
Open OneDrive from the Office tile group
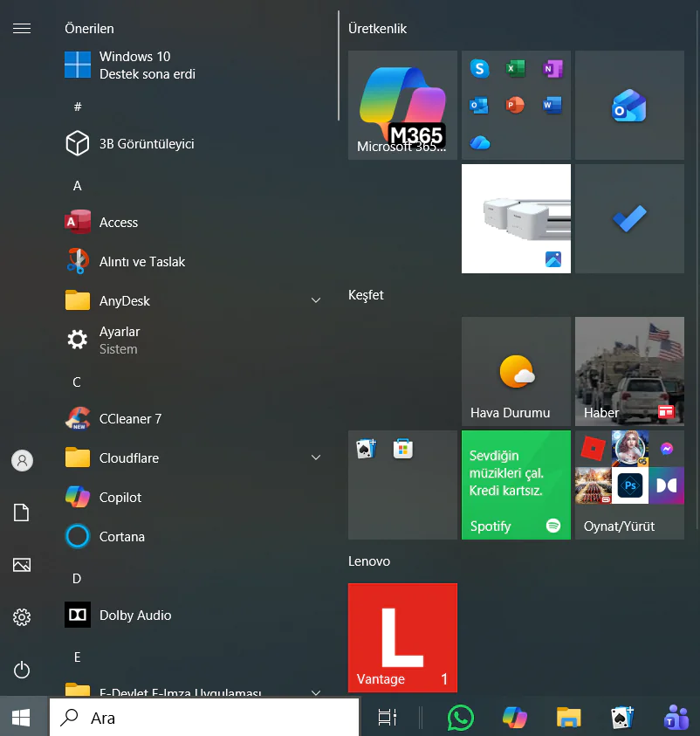479,141
